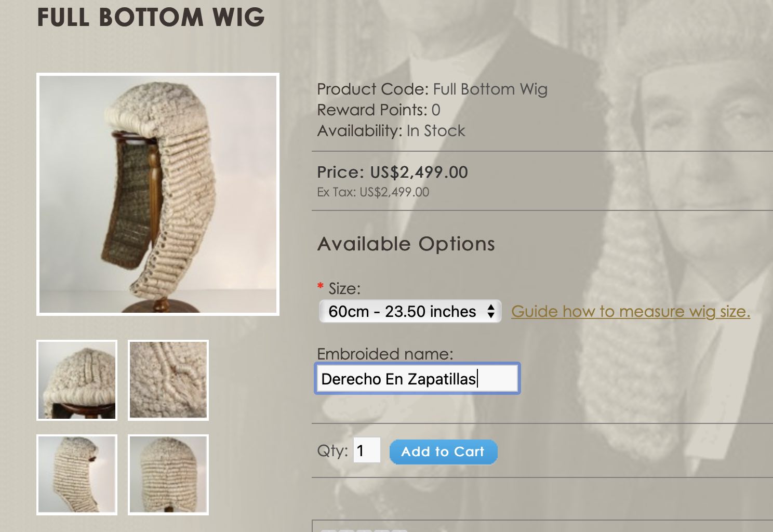The image size is (773, 532).
Task: Click the Reward Points line
Action: point(378,110)
